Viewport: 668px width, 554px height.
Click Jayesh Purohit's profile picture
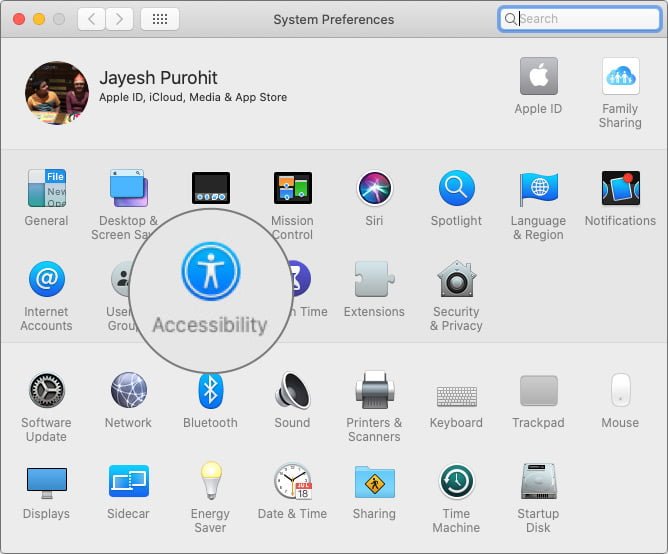(x=57, y=93)
